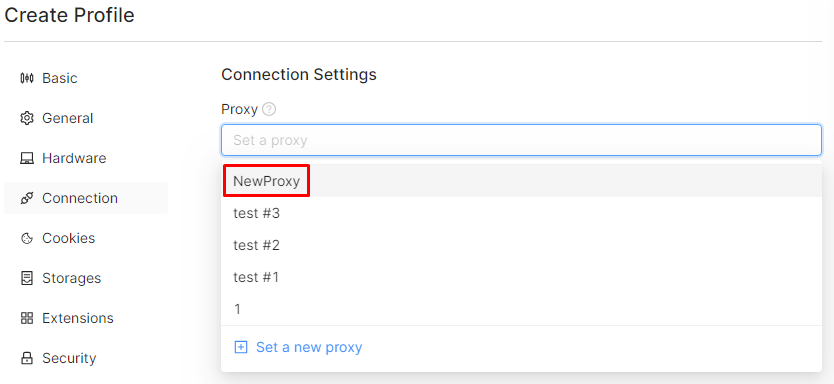
Task: Switch to the Hardware tab
Action: 86,158
